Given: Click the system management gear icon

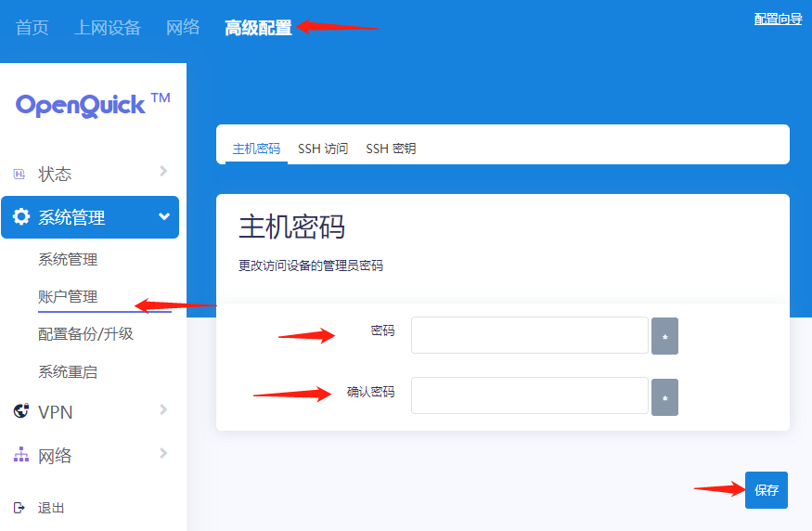Looking at the screenshot, I should tap(20, 217).
